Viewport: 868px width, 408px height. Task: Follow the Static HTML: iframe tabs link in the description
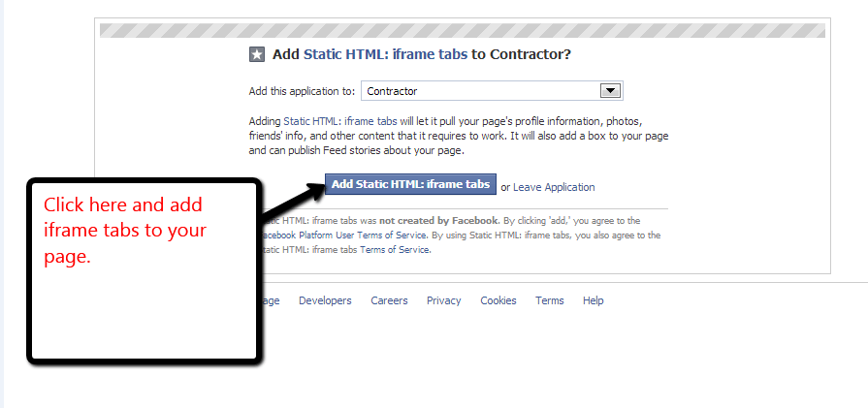click(x=339, y=120)
